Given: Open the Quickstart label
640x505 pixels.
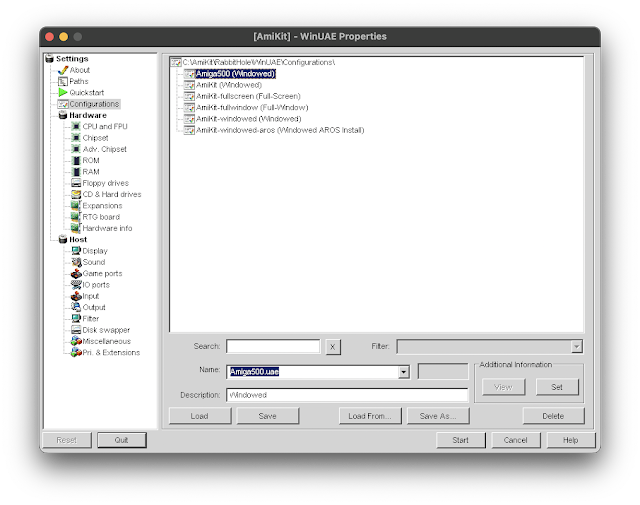Looking at the screenshot, I should (x=87, y=93).
